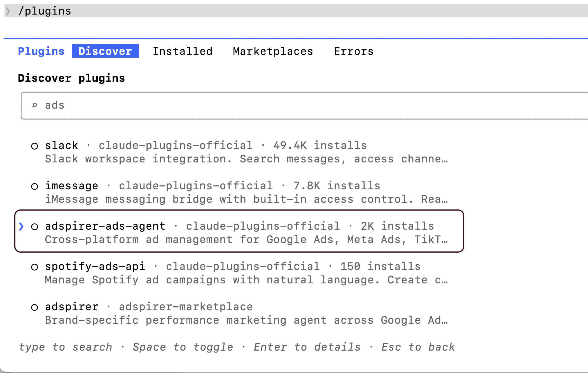Click the 'Manage Spotify ad campaigns' description
The image size is (588, 373).
pos(246,280)
